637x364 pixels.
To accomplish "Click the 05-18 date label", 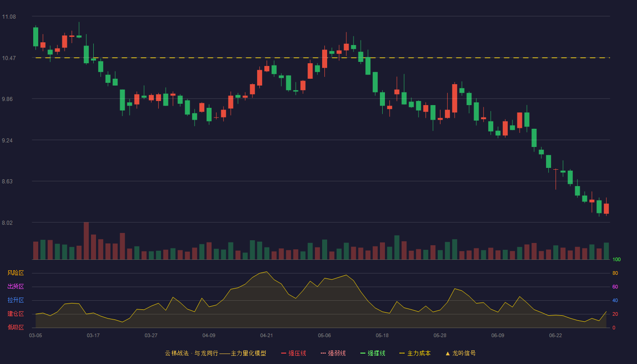I will (x=382, y=335).
